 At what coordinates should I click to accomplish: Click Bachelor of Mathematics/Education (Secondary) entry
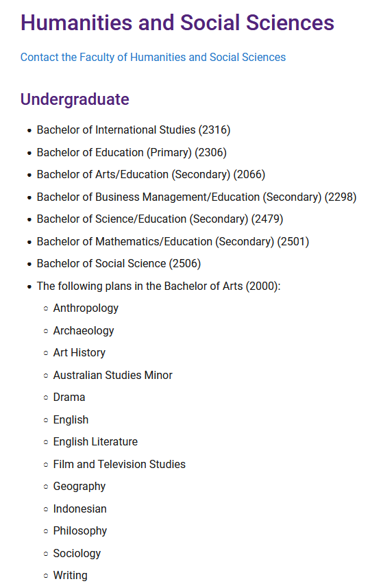[173, 241]
